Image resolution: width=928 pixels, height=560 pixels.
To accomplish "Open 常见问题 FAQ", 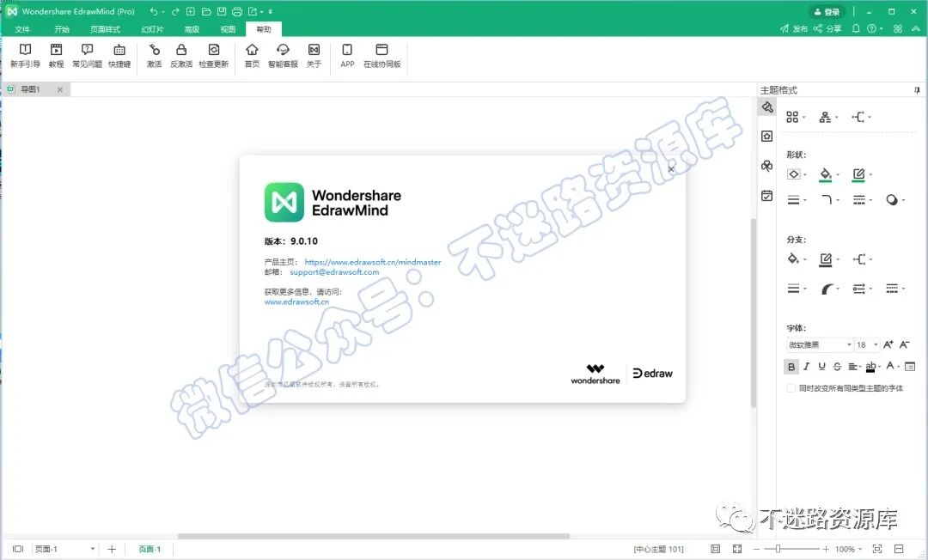I will click(x=87, y=56).
